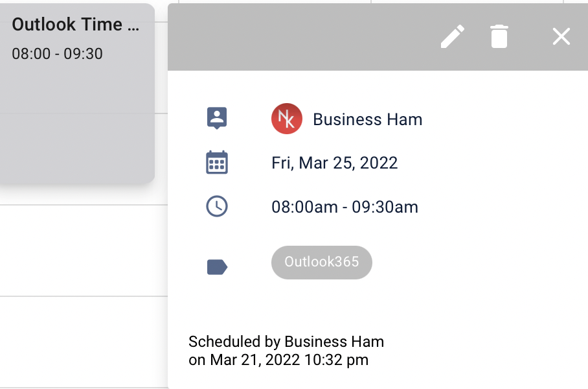Select the lowest empty calendar row
The height and width of the screenshot is (389, 588).
pos(84,342)
